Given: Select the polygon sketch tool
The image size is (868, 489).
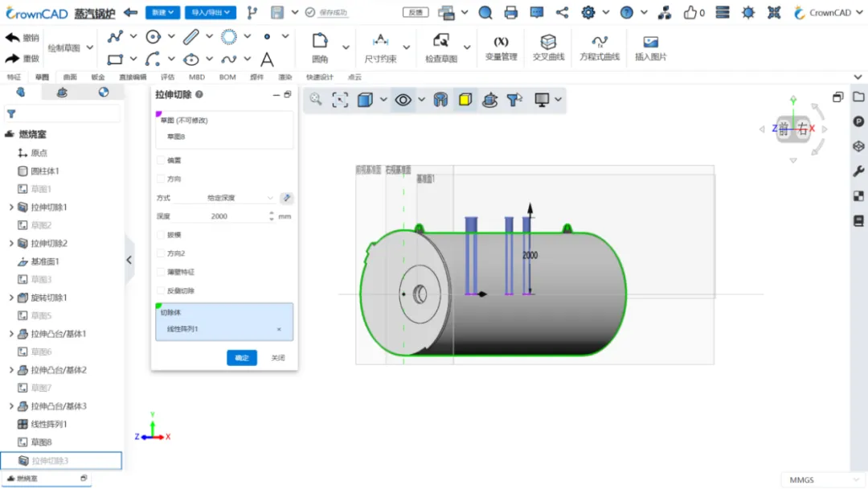Looking at the screenshot, I should tap(228, 36).
